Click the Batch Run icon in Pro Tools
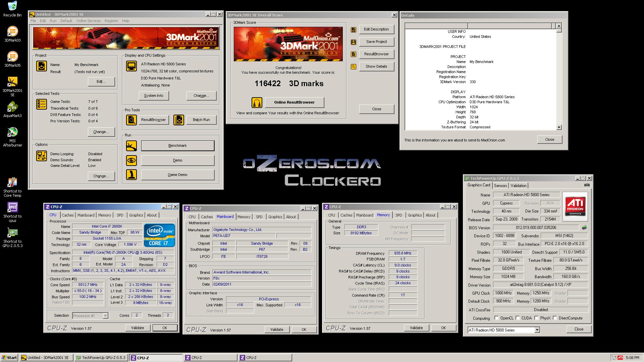This screenshot has height=362, width=644. 179,120
